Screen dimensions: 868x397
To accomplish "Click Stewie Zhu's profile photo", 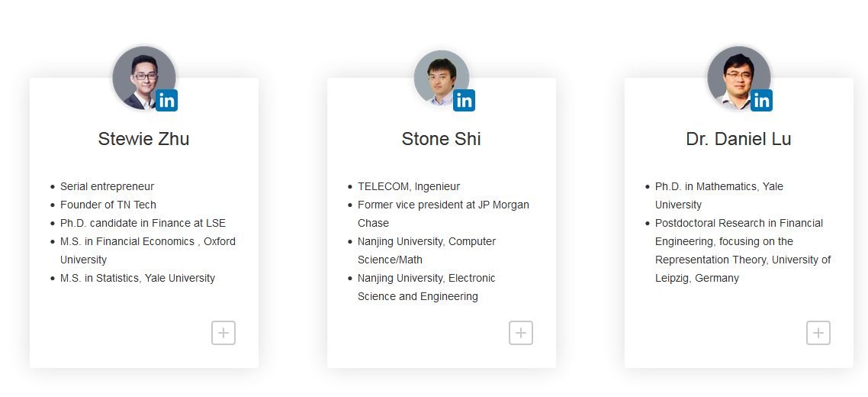I will pos(143,77).
